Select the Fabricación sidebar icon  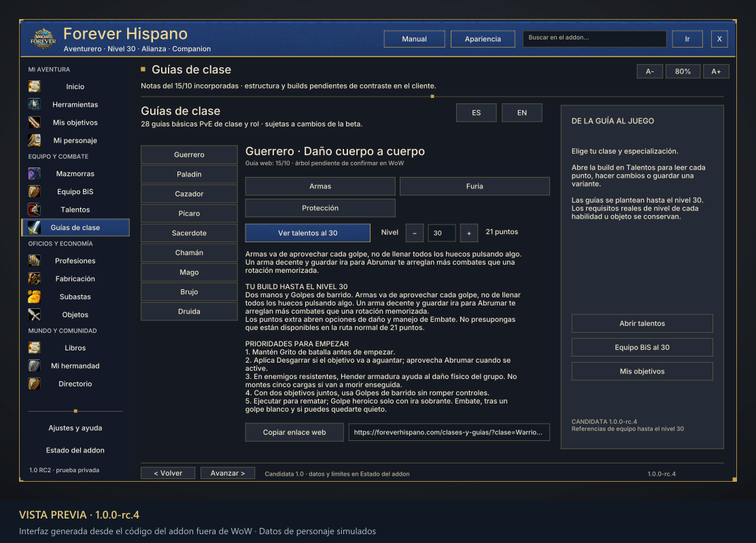(x=34, y=278)
